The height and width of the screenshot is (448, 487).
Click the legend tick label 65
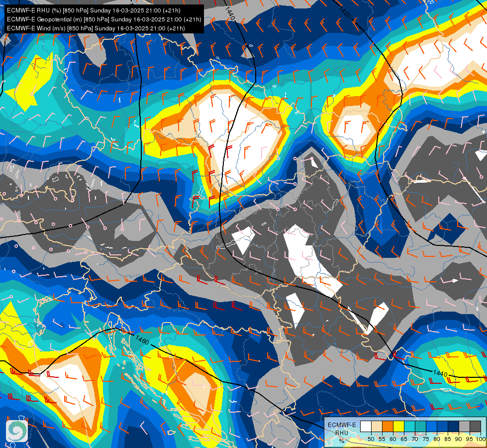point(404,439)
